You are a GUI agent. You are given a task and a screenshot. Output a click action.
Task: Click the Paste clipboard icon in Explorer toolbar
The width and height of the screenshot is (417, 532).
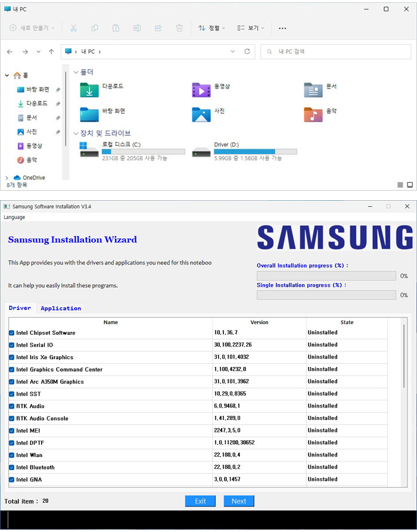pos(116,28)
